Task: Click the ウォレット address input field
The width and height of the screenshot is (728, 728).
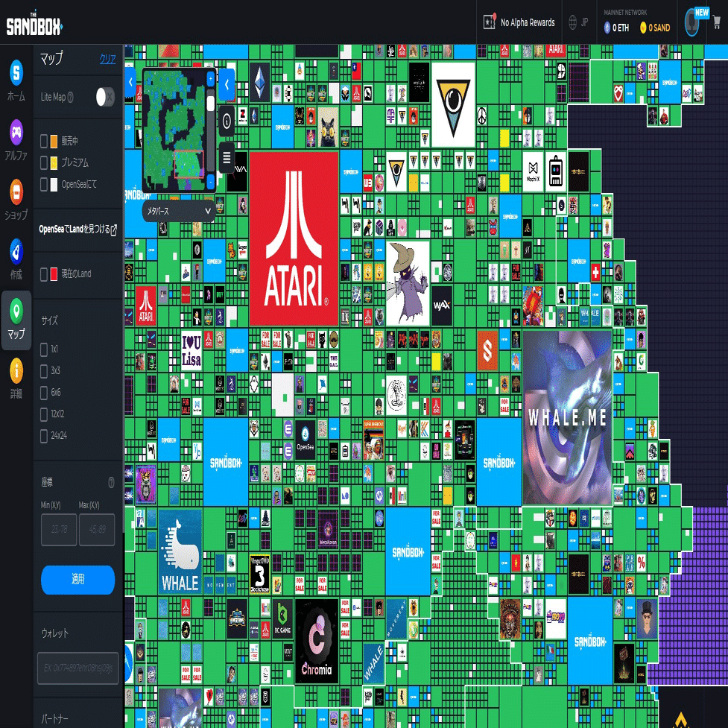Action: [x=77, y=668]
